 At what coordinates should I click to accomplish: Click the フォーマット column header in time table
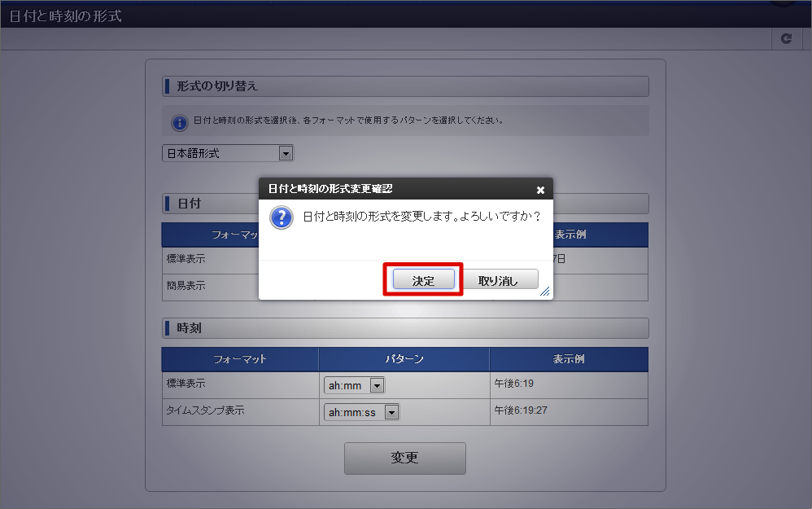[240, 358]
